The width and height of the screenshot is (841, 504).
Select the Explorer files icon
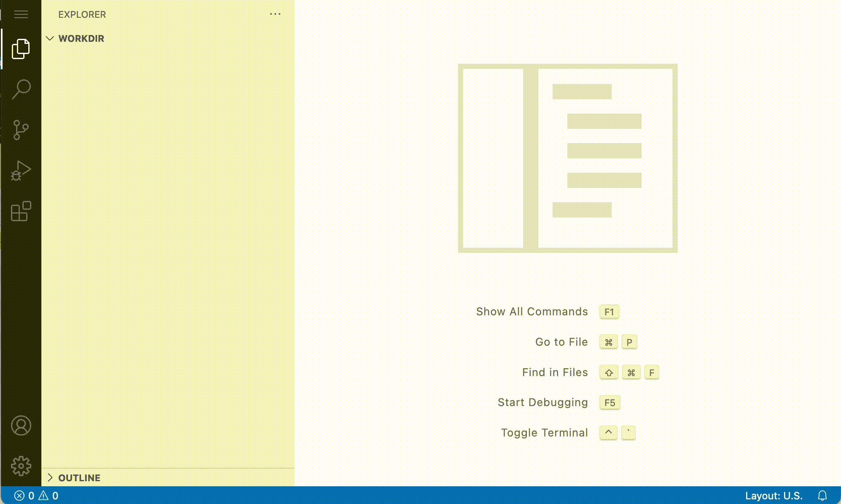[21, 49]
